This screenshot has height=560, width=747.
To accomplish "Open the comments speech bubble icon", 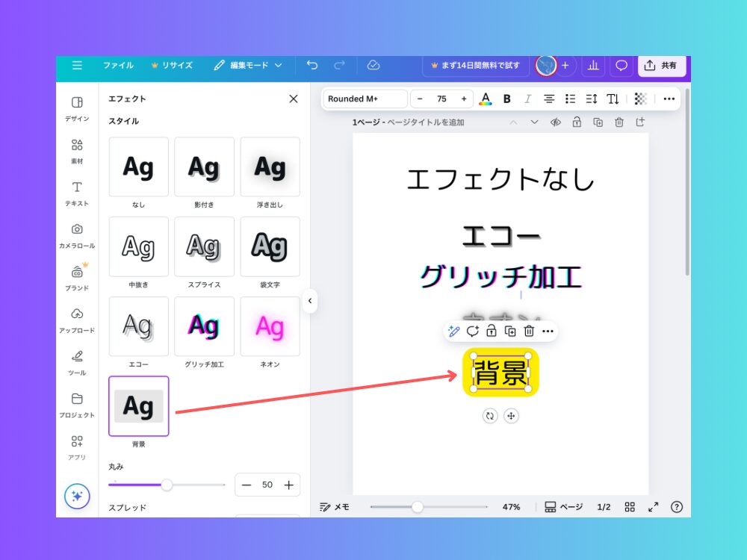I will [x=622, y=66].
